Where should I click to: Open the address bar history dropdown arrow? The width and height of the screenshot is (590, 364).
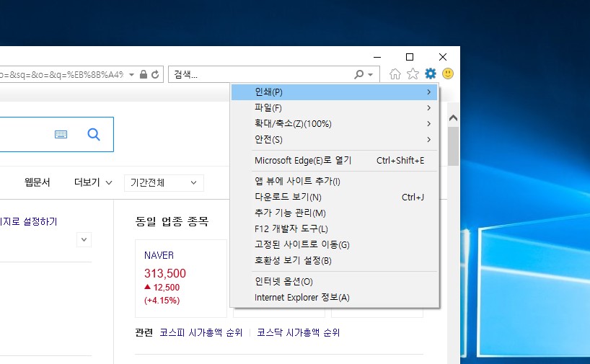coord(132,74)
